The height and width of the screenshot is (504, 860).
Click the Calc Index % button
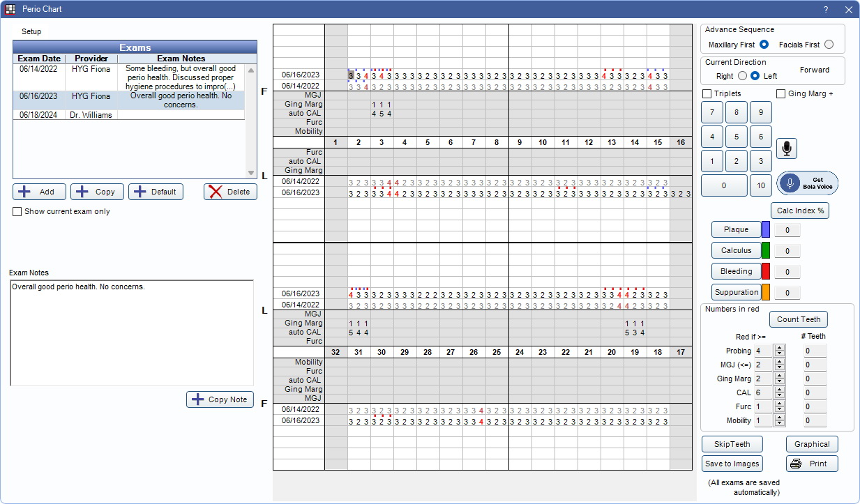[800, 211]
